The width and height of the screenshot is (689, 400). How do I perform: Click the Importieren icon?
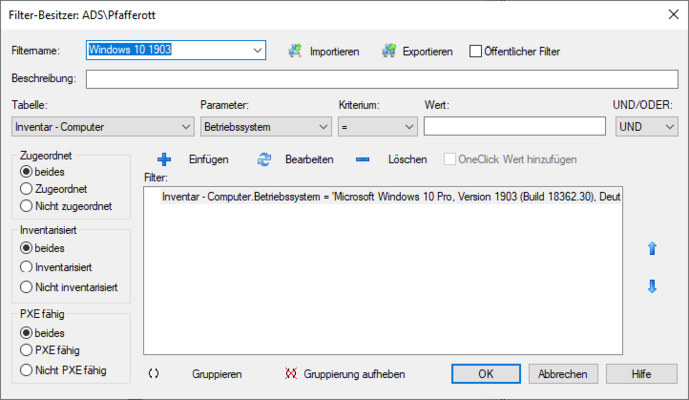tap(295, 51)
